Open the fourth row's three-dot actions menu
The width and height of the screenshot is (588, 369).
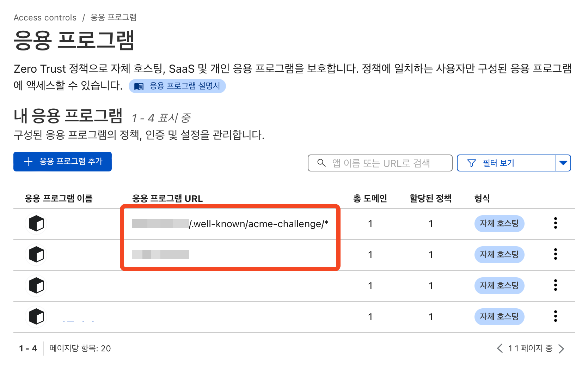[x=555, y=316]
